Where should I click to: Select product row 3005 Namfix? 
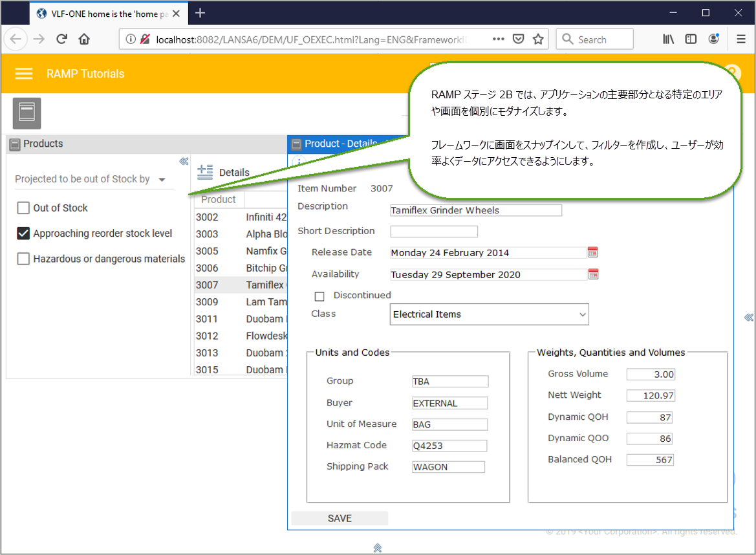[x=241, y=251]
